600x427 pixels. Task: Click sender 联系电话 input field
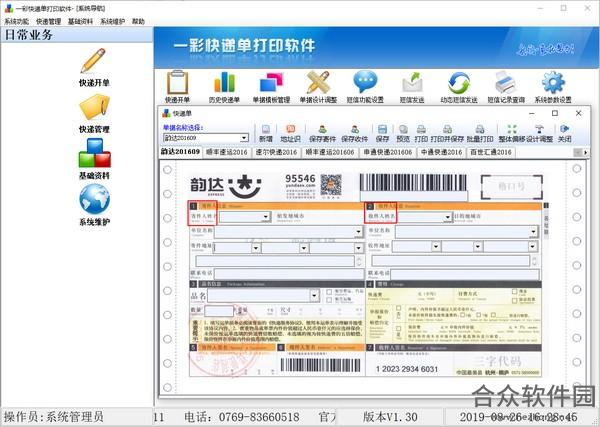[289, 274]
